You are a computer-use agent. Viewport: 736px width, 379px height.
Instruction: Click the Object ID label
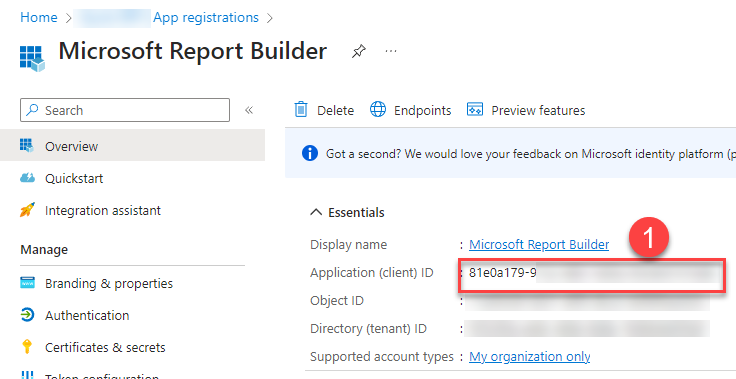(337, 301)
